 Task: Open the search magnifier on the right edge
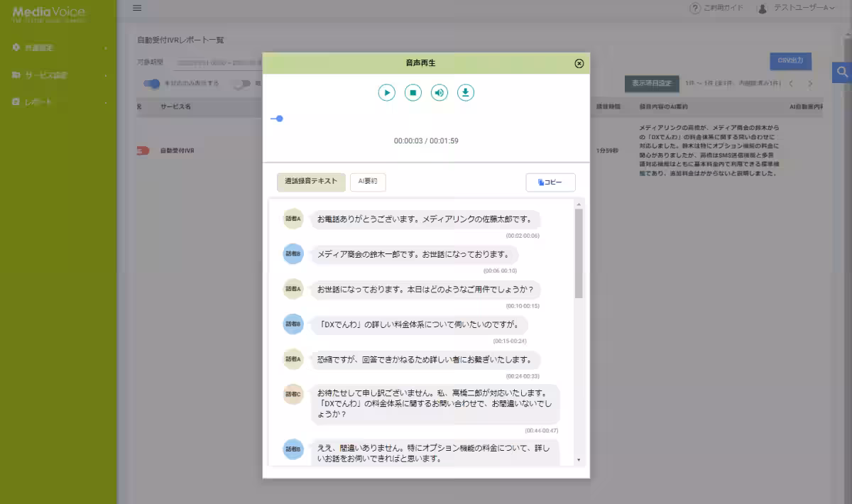[x=841, y=72]
